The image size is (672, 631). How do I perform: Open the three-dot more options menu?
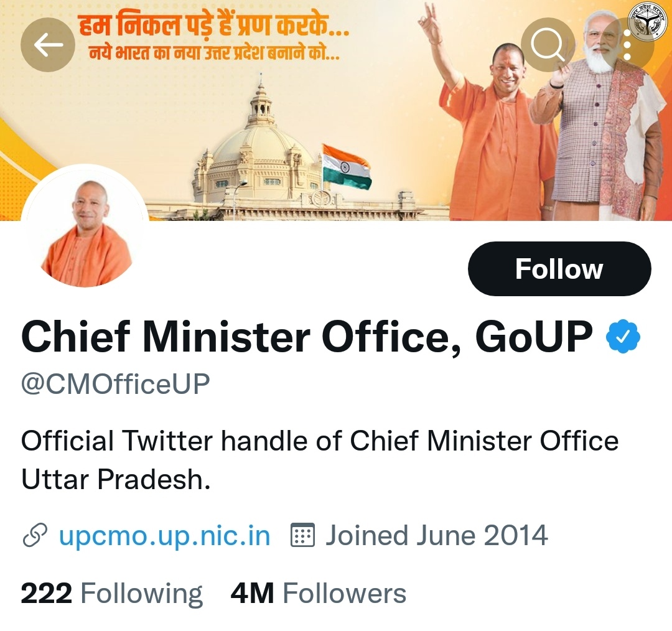pos(627,45)
